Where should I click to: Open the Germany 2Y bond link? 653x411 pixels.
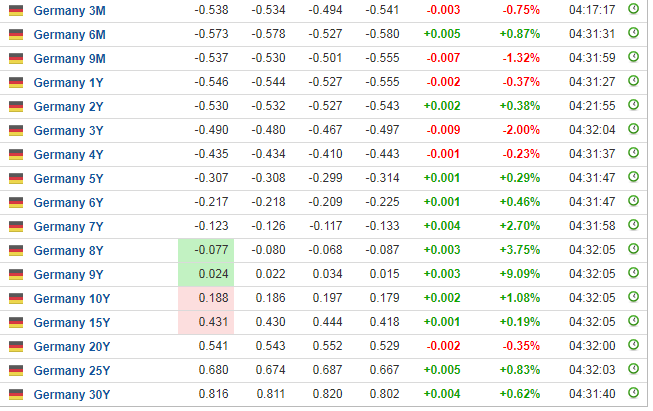68,107
